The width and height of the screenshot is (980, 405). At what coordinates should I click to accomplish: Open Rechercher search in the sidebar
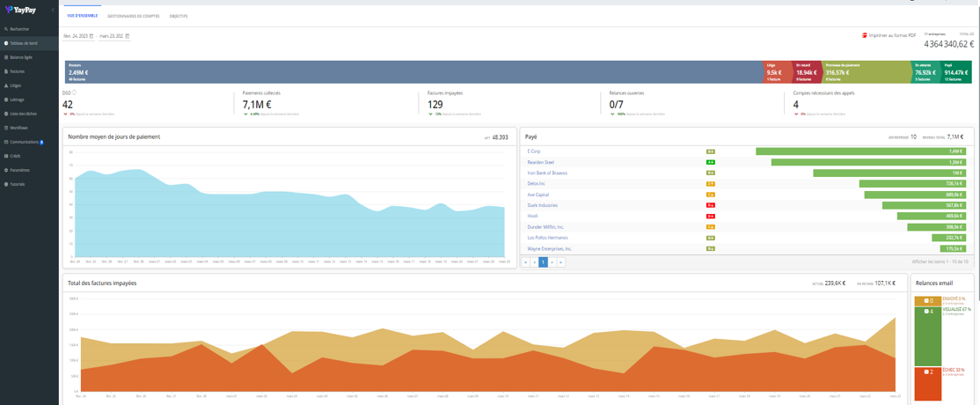(x=18, y=29)
